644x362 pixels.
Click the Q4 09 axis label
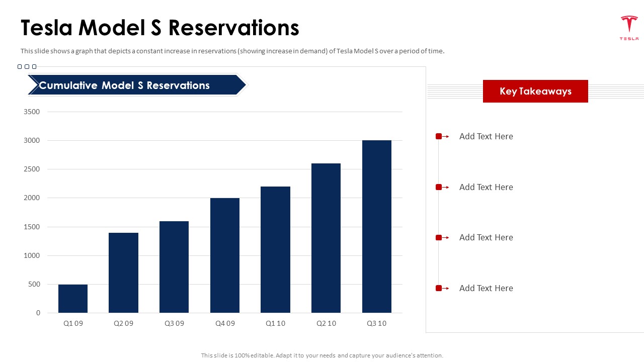coord(225,323)
